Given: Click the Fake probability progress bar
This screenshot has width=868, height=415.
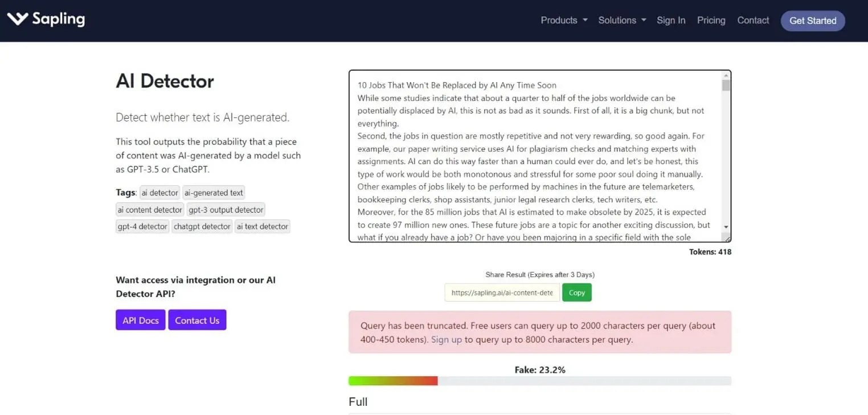Looking at the screenshot, I should coord(539,381).
